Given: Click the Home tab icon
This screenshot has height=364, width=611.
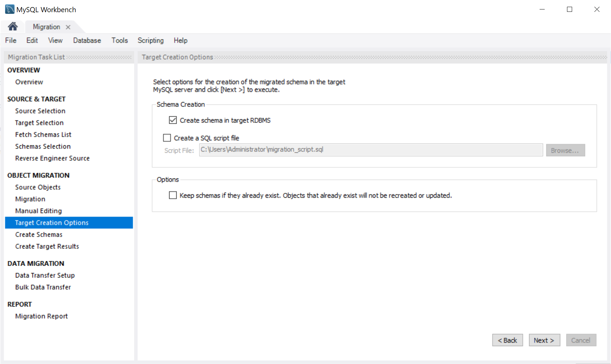Looking at the screenshot, I should tap(13, 26).
